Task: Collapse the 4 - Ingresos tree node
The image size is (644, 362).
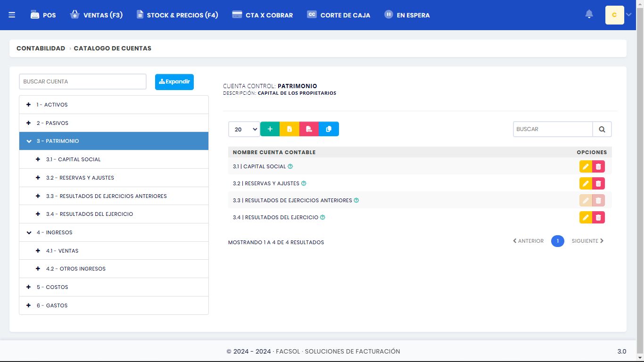Action: click(29, 232)
